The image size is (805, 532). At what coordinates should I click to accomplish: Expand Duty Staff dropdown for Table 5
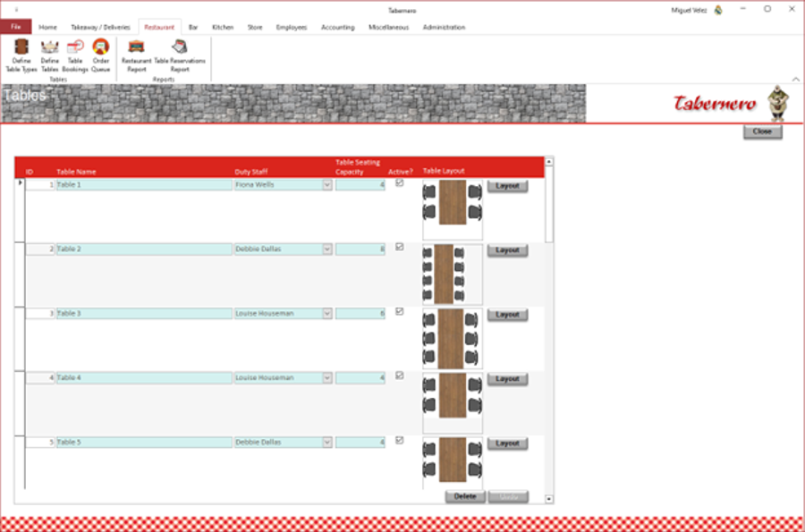(327, 443)
